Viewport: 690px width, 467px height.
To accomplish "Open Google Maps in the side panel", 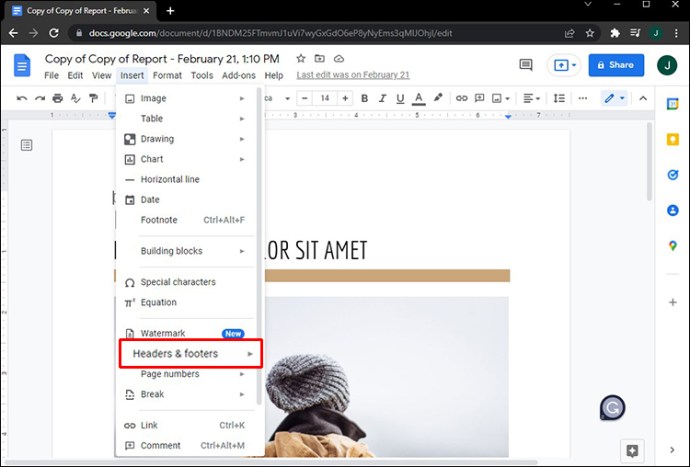I will [x=672, y=246].
